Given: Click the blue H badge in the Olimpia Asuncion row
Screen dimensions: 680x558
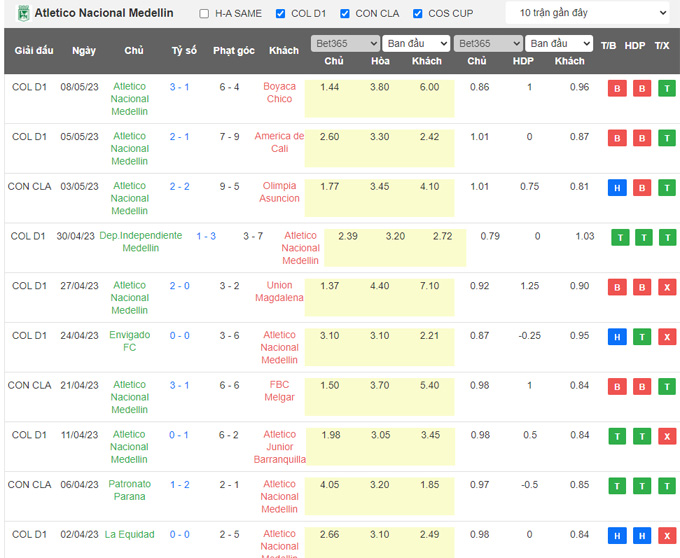Looking at the screenshot, I should [617, 187].
